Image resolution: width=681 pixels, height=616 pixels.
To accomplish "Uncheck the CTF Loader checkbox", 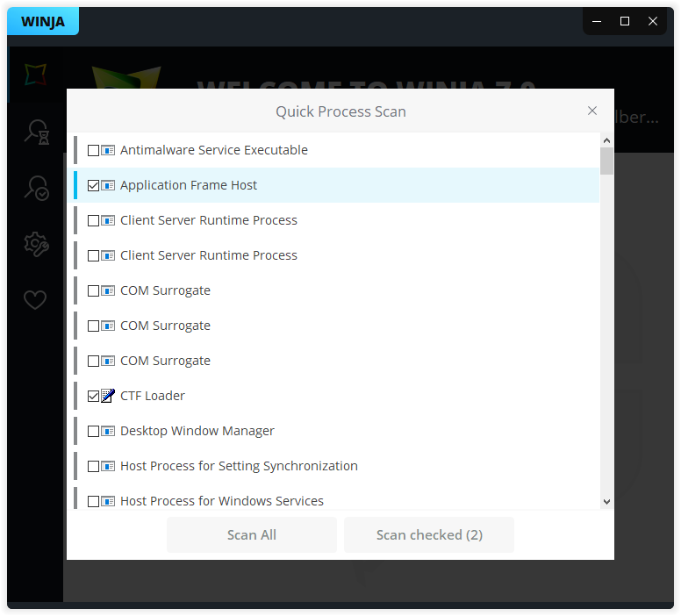I will click(x=94, y=396).
